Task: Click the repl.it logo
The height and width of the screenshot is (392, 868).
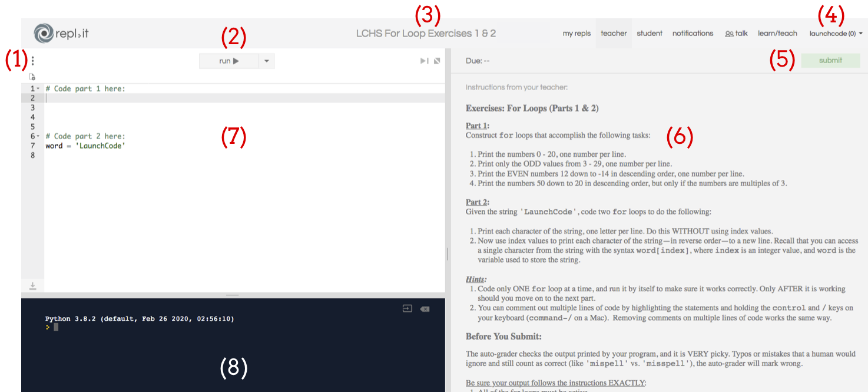Action: [x=61, y=33]
